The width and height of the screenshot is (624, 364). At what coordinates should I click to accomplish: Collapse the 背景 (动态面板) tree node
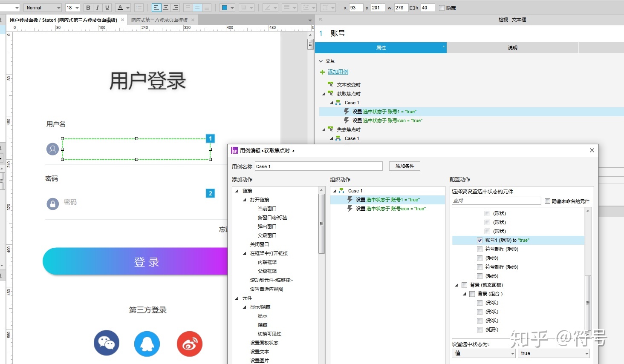coord(458,285)
